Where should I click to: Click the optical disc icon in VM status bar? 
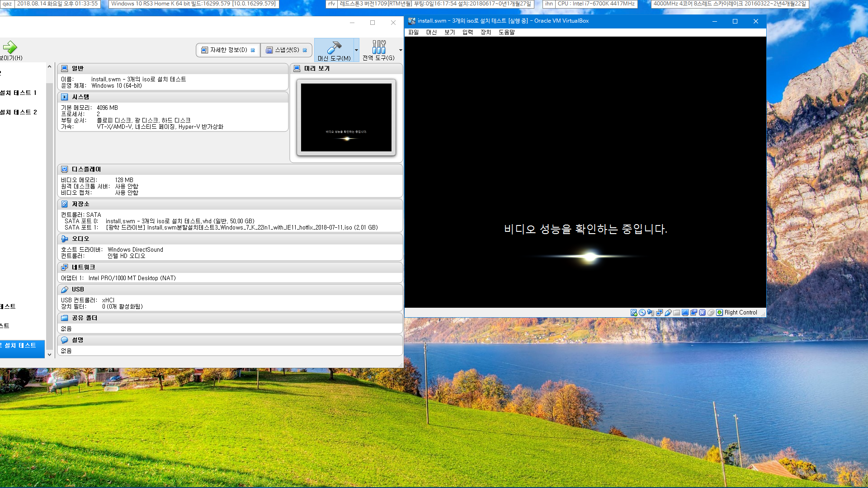642,312
